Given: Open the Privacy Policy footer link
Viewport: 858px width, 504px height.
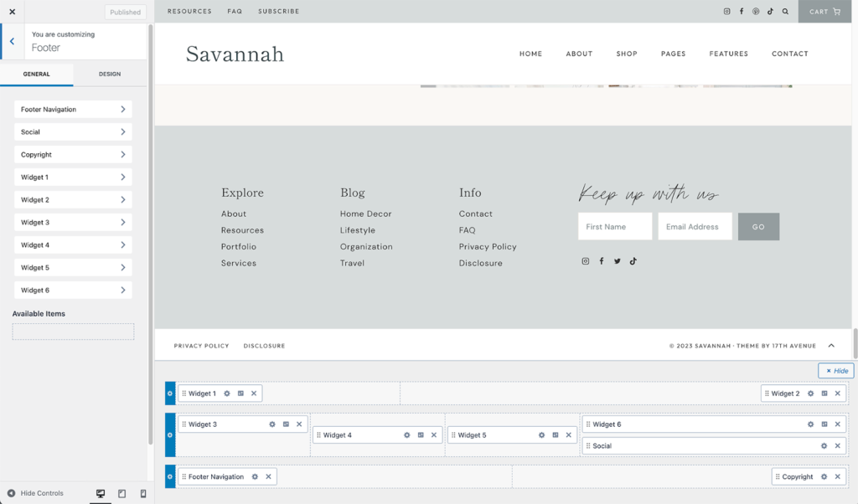Looking at the screenshot, I should pyautogui.click(x=201, y=346).
